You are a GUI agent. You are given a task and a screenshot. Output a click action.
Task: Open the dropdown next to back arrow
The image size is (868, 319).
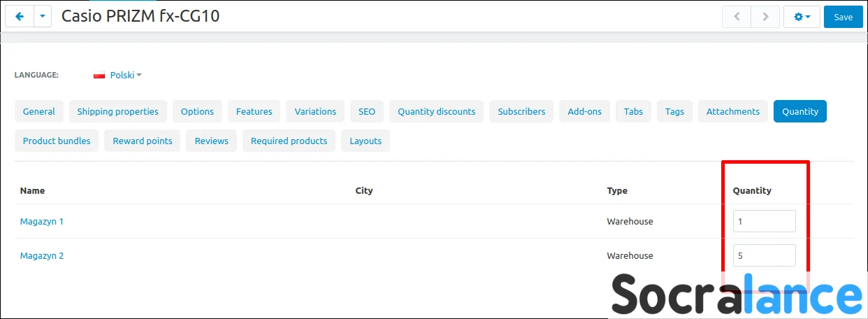(43, 17)
